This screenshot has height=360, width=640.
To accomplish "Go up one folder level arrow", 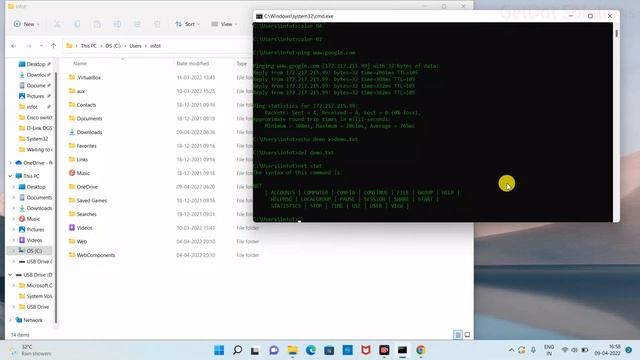I will 53,46.
